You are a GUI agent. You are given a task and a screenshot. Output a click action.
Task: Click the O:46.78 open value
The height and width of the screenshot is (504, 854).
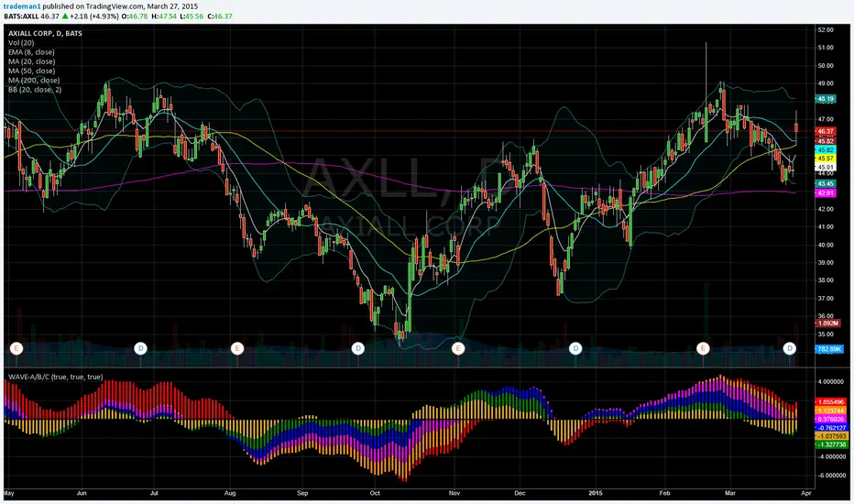pyautogui.click(x=135, y=16)
